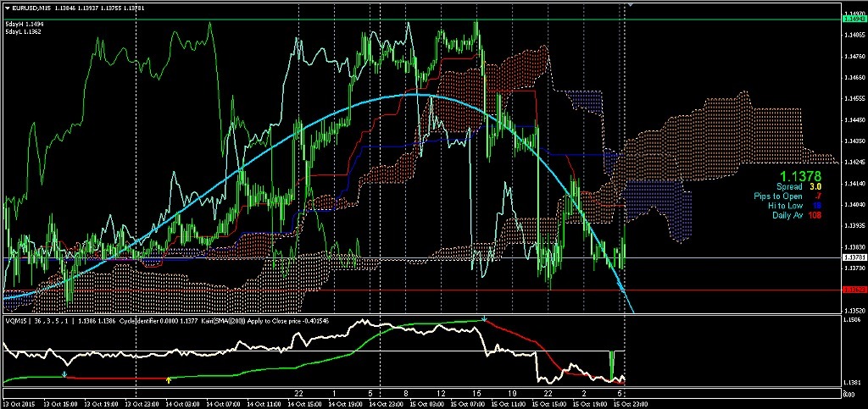Click the 13 Oct 2015 date label
The image size is (868, 409).
pos(19,404)
